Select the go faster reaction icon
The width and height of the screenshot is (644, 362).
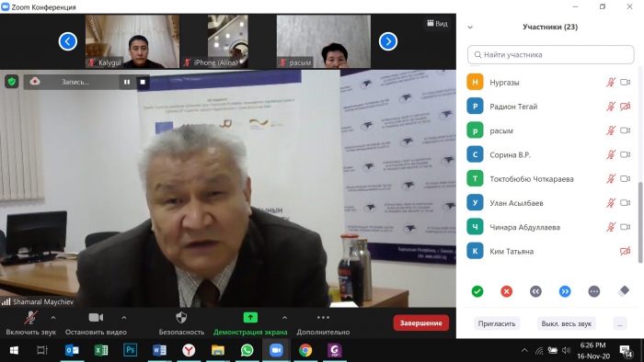pos(565,291)
